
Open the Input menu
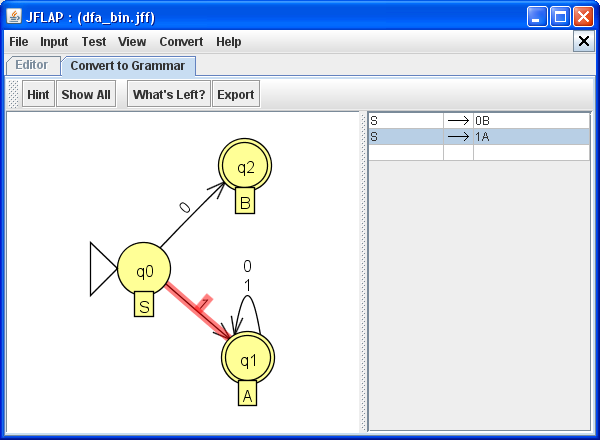[54, 42]
